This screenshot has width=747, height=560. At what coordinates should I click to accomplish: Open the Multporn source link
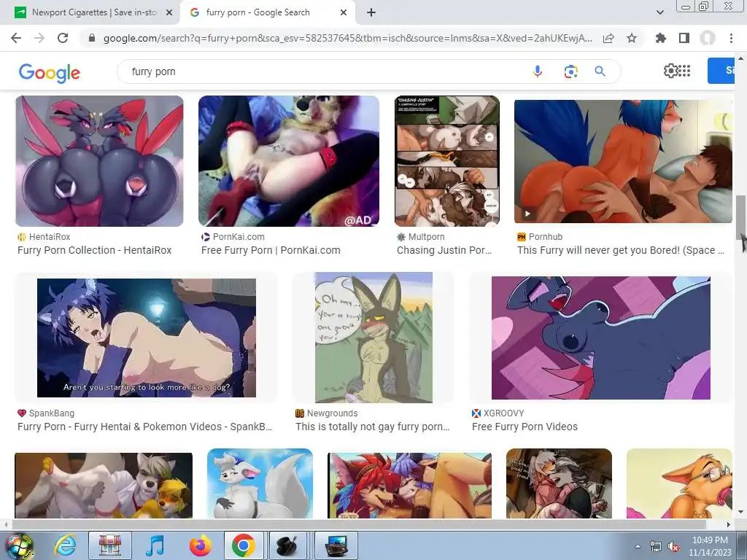pyautogui.click(x=421, y=237)
